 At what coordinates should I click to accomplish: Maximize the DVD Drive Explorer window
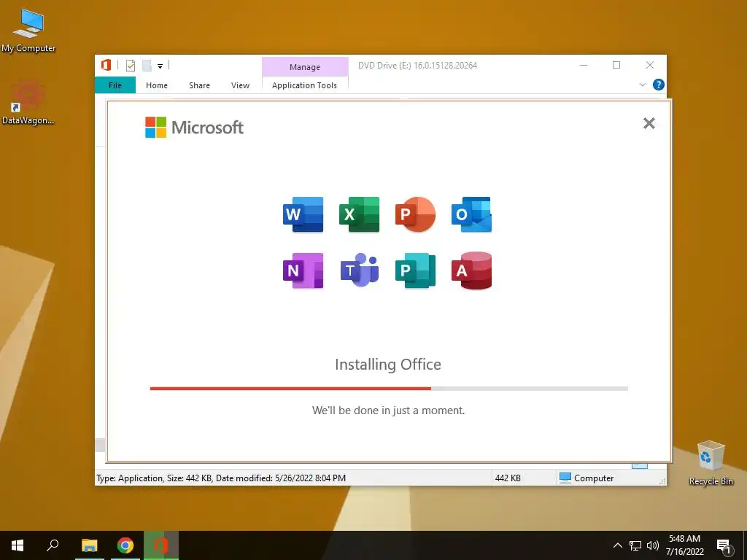click(616, 65)
